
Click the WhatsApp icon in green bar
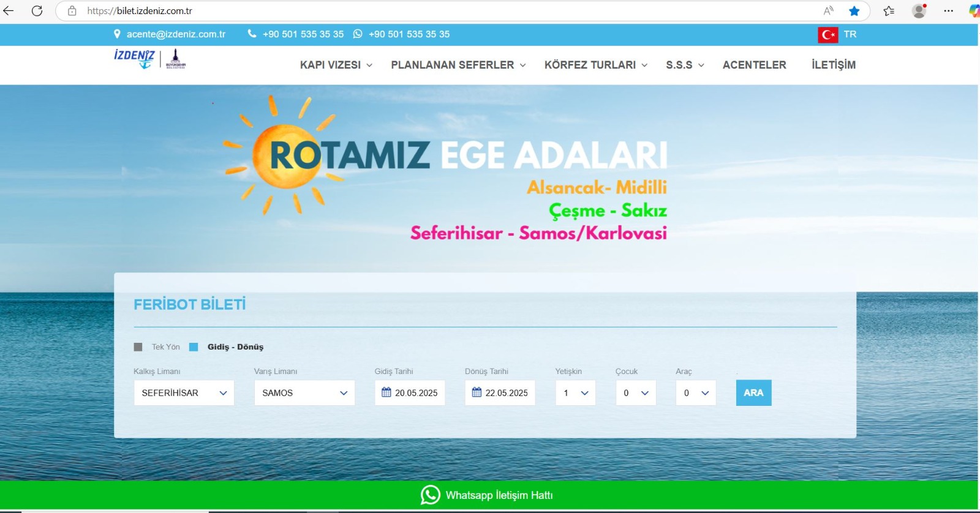(x=430, y=495)
